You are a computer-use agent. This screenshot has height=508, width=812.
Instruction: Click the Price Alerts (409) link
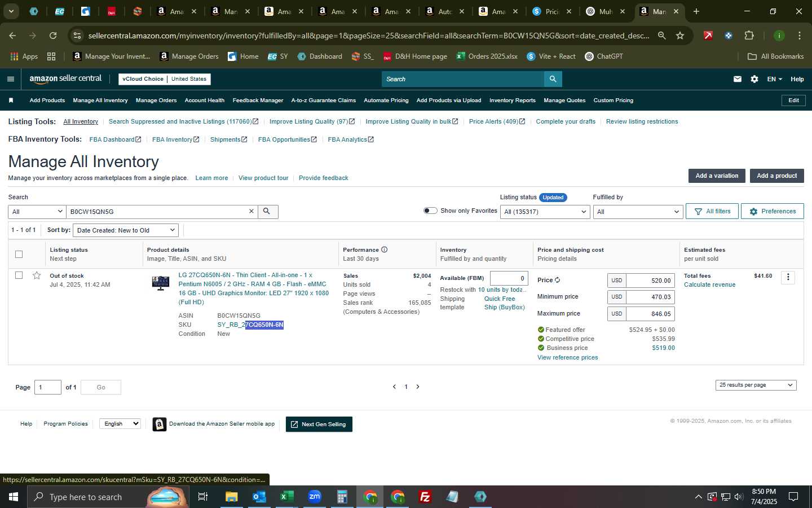click(x=497, y=121)
